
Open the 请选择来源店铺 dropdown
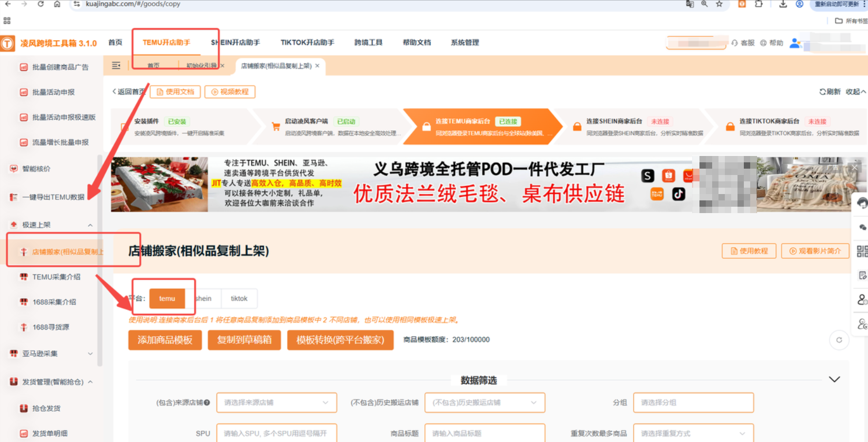click(x=276, y=402)
